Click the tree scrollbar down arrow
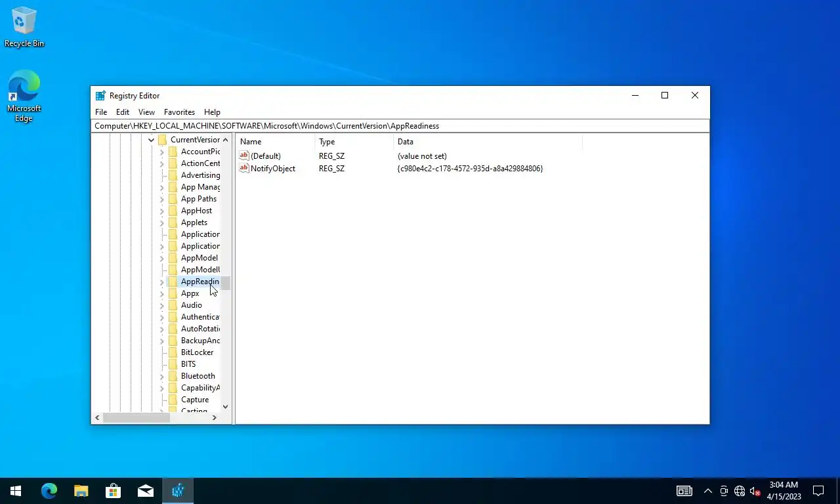 (225, 406)
